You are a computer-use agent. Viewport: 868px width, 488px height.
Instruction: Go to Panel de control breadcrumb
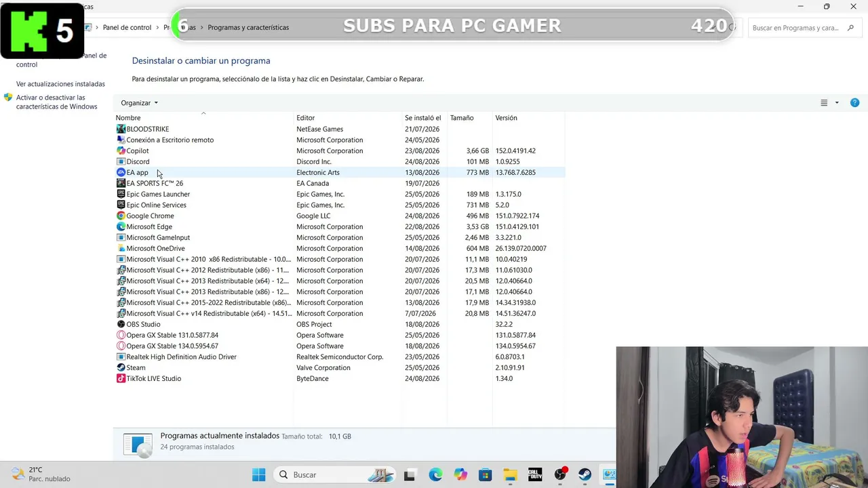coord(127,28)
